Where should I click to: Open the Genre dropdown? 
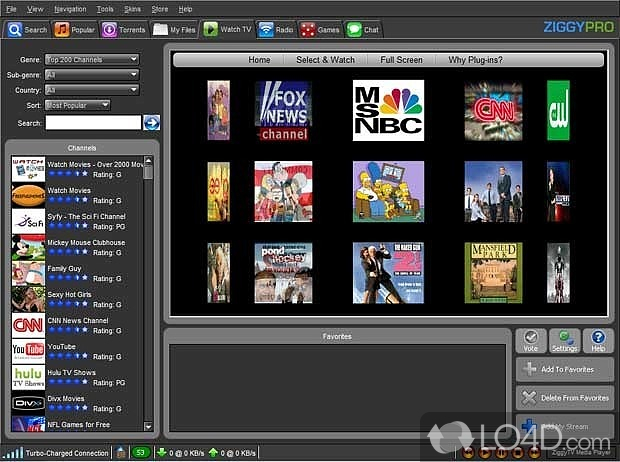(92, 59)
